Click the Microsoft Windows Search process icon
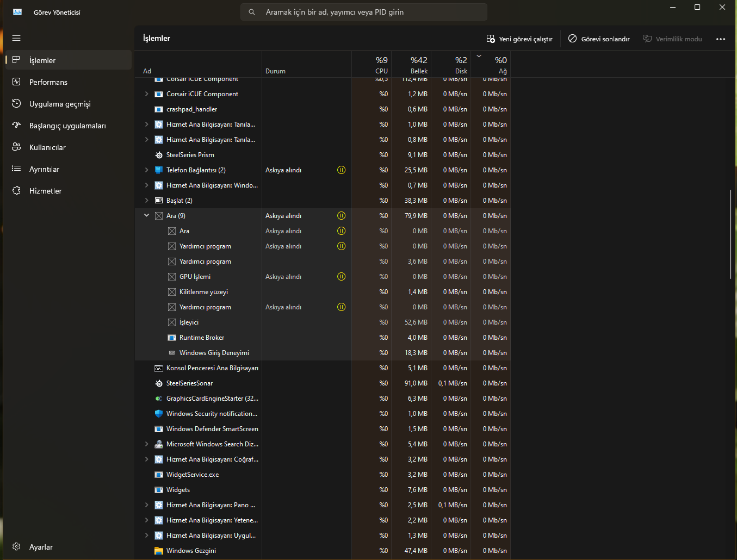 click(x=159, y=444)
